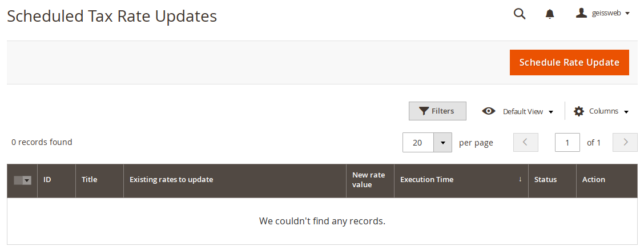Go to the previous page arrow
The width and height of the screenshot is (644, 250).
click(x=525, y=142)
